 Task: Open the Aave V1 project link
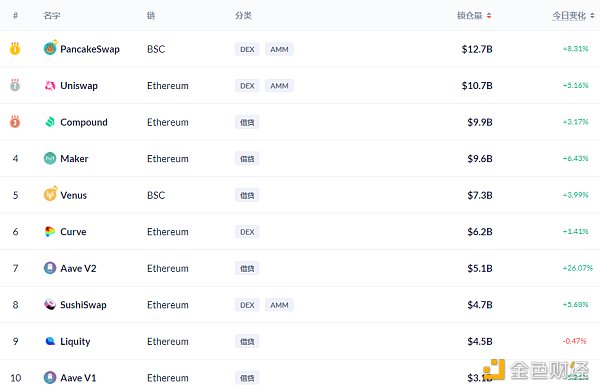coord(78,378)
